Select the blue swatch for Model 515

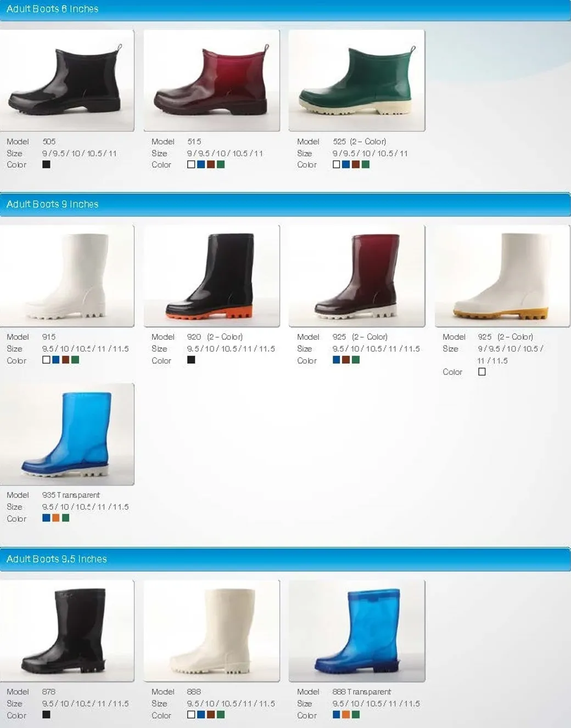coord(201,164)
